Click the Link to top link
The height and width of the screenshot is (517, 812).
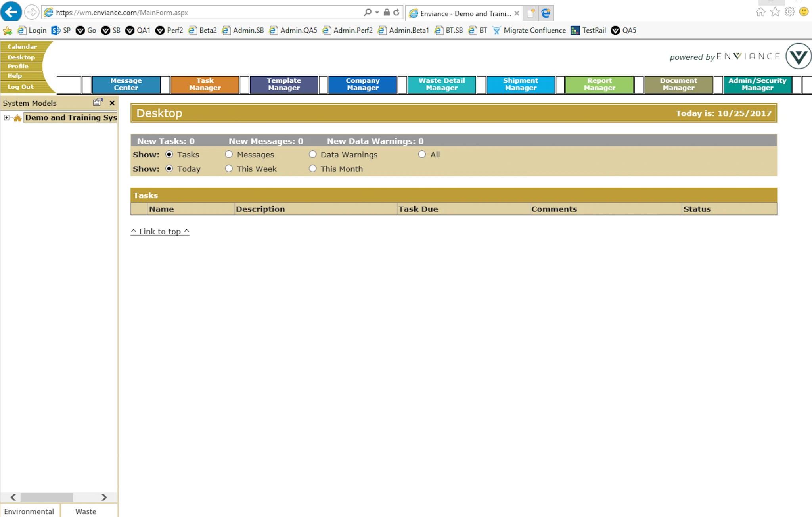coord(160,232)
